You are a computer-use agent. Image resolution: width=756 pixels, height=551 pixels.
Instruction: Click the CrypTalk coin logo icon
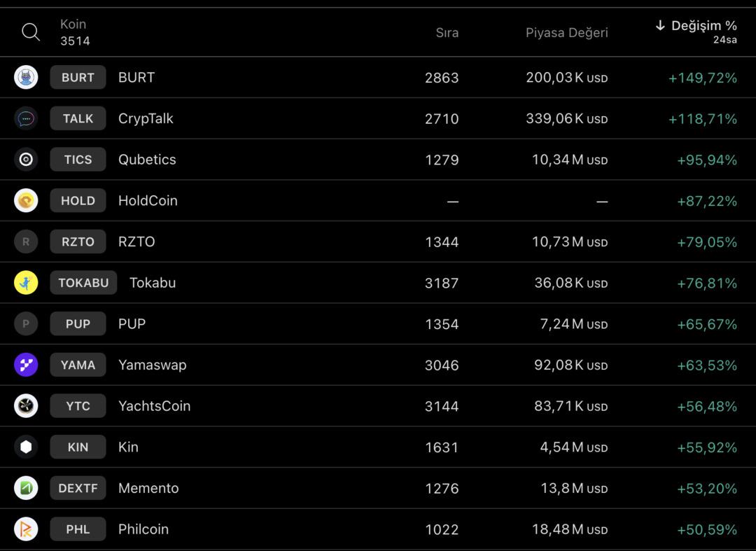coord(26,118)
